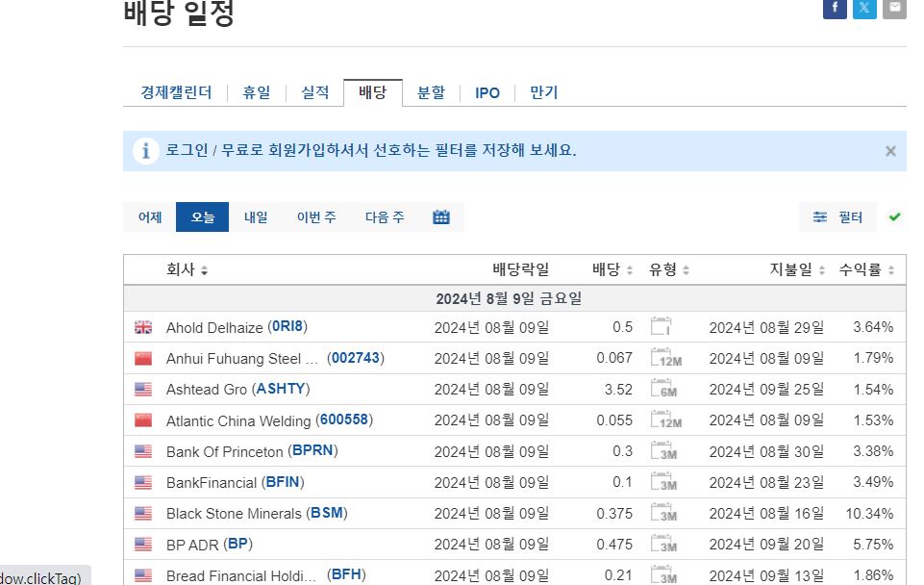
Task: Click 2024년 09월 25일 payment date
Action: point(766,390)
